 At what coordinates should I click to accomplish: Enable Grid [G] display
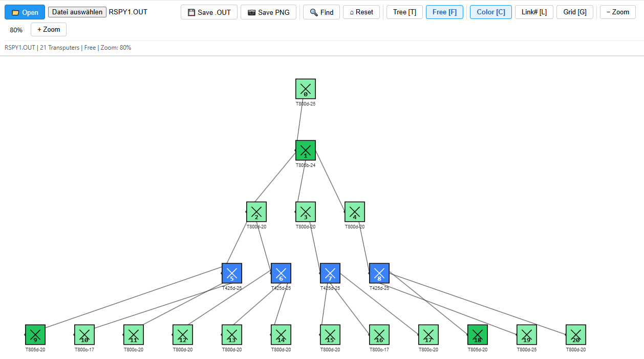pyautogui.click(x=574, y=12)
